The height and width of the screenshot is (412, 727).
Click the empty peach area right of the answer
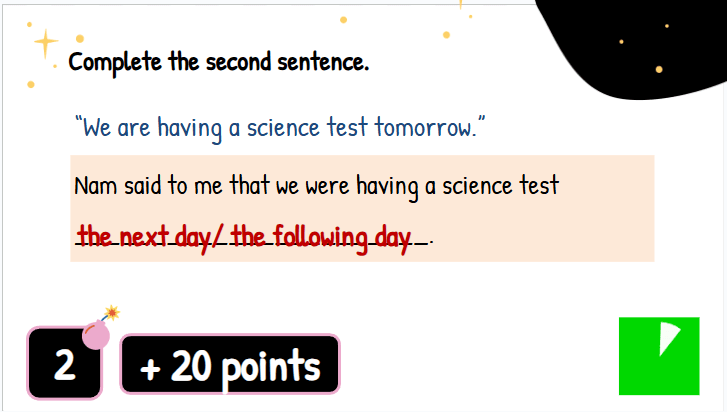[542, 236]
